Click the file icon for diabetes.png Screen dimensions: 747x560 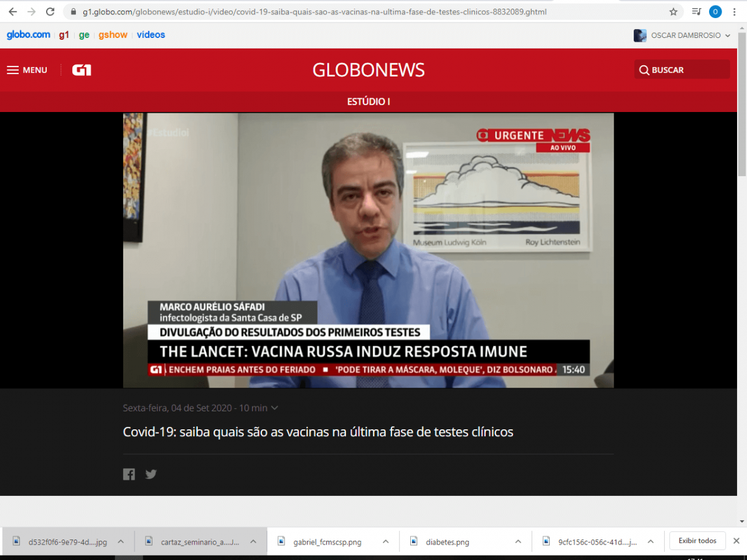pyautogui.click(x=414, y=541)
